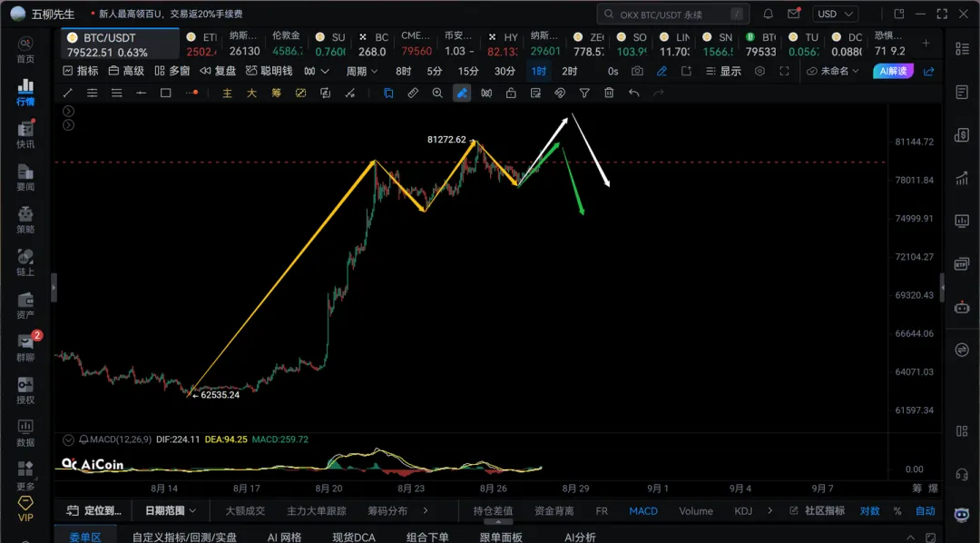Open the 行情 market sidebar icon

pyautogui.click(x=25, y=92)
